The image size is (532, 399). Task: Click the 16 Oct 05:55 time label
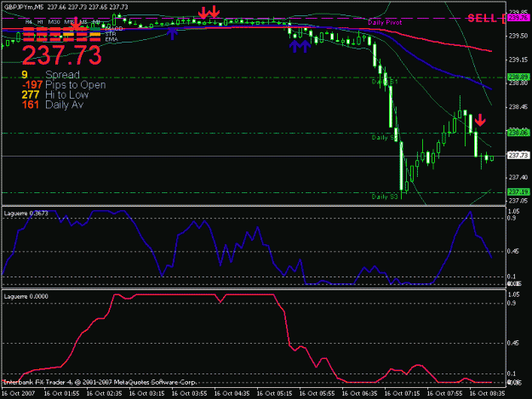pyautogui.click(x=317, y=393)
